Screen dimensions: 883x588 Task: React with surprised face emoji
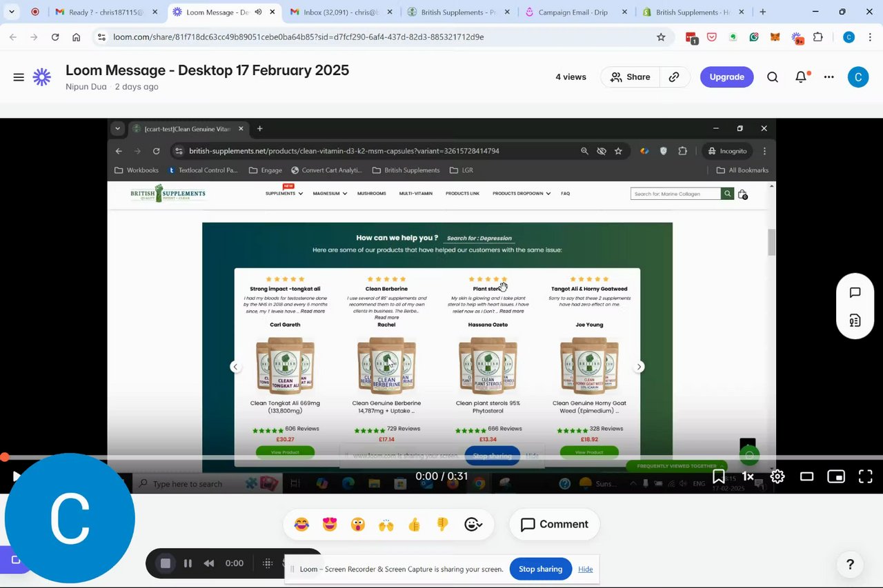click(x=357, y=525)
